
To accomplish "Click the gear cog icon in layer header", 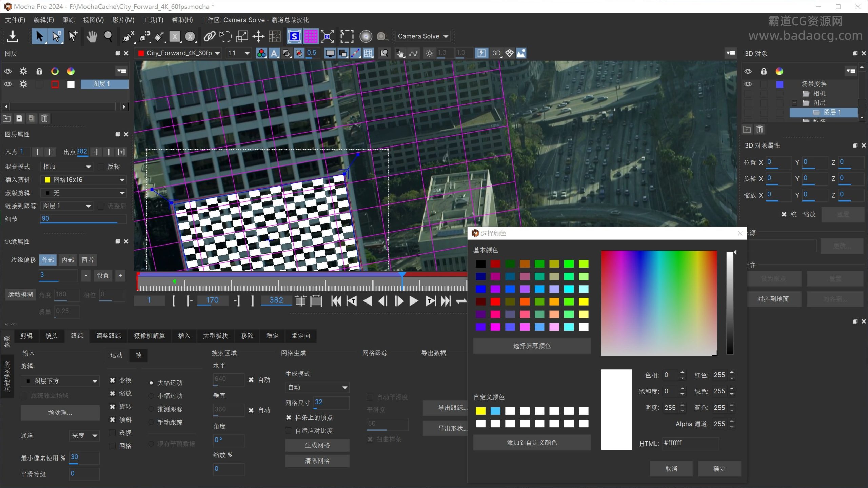I will 23,71.
